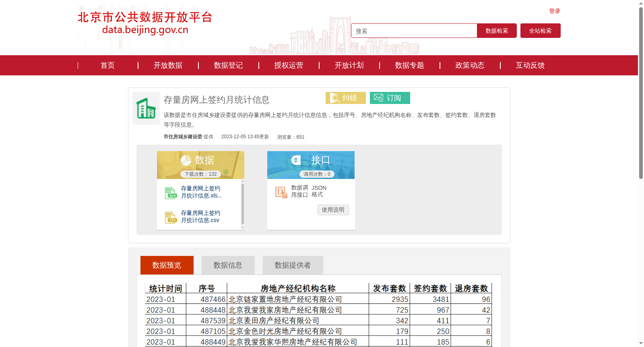The image size is (644, 347).
Task: Switch to the 数据信息 tab
Action: pyautogui.click(x=228, y=265)
